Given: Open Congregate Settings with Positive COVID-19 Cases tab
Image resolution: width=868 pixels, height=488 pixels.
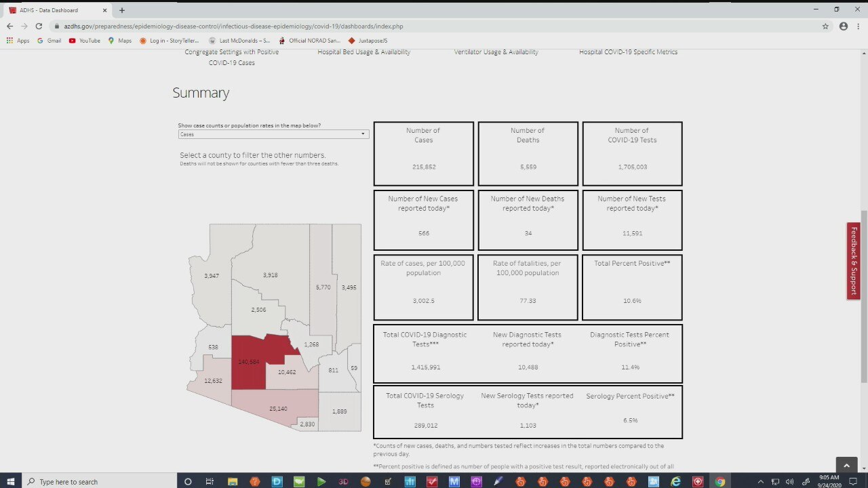Looking at the screenshot, I should coord(232,57).
